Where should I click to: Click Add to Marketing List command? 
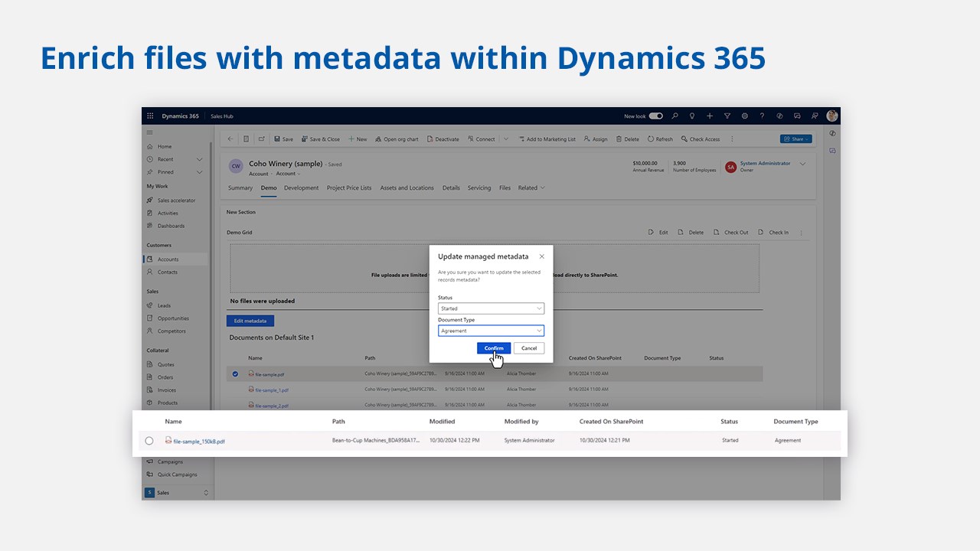click(x=547, y=139)
